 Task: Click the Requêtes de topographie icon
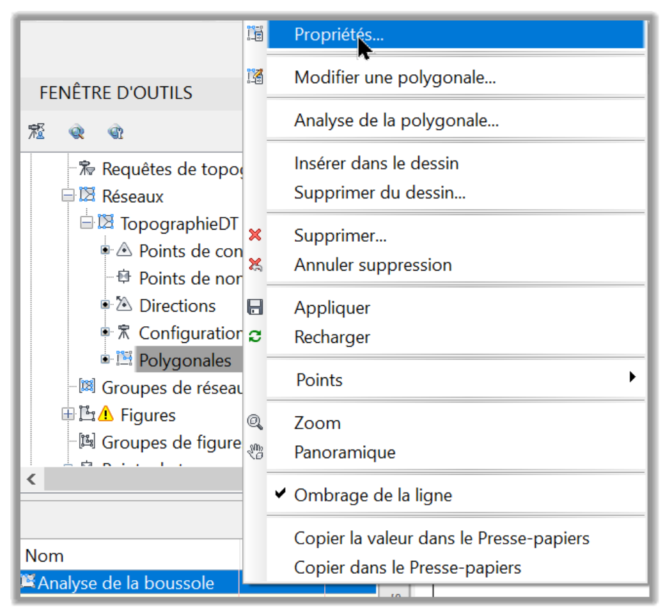87,168
